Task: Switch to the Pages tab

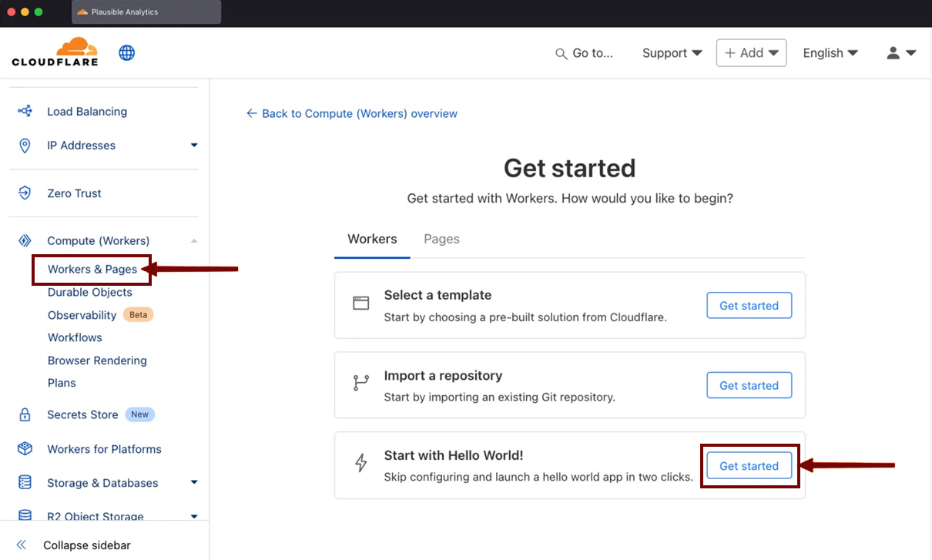Action: 441,239
